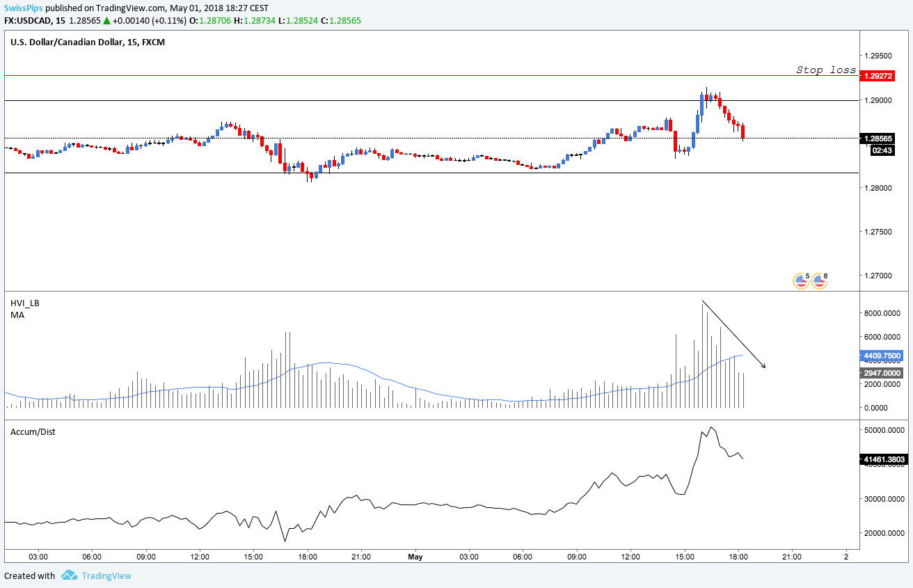The width and height of the screenshot is (913, 588).
Task: Select the MA indicator name
Action: pos(17,315)
